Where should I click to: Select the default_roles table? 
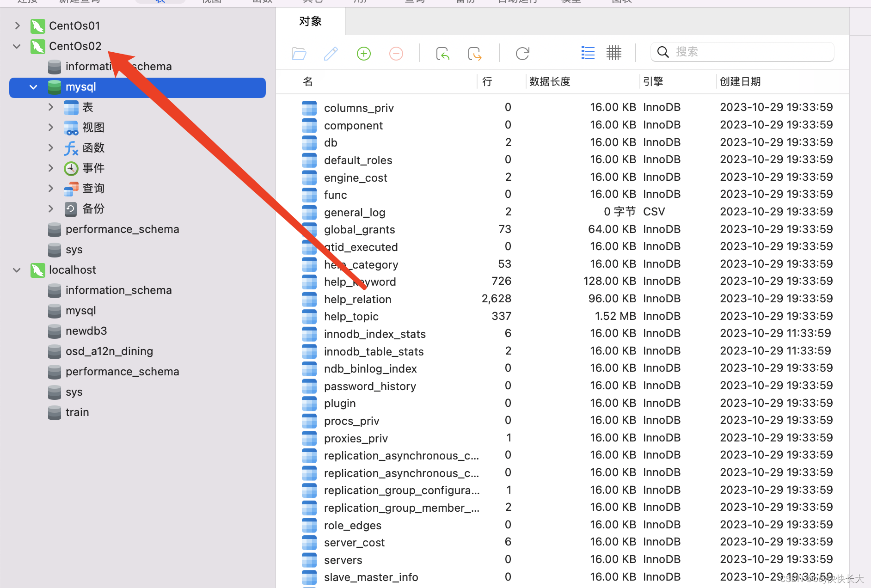click(x=358, y=160)
